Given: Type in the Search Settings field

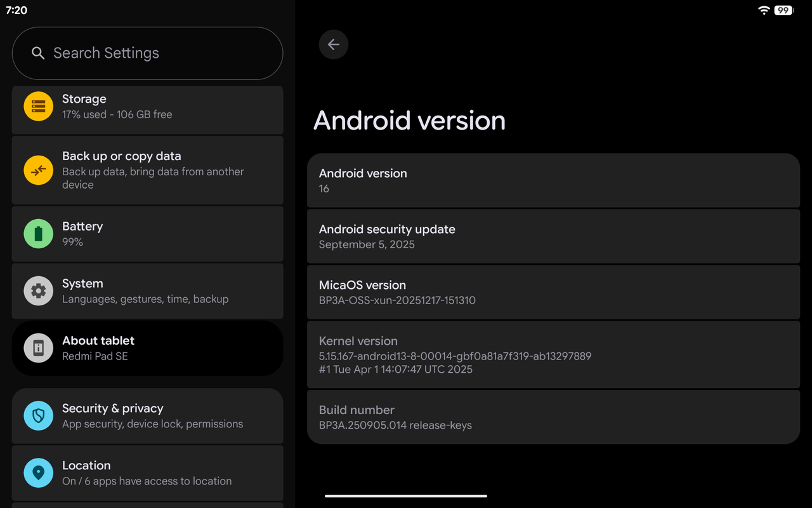Looking at the screenshot, I should (159, 53).
